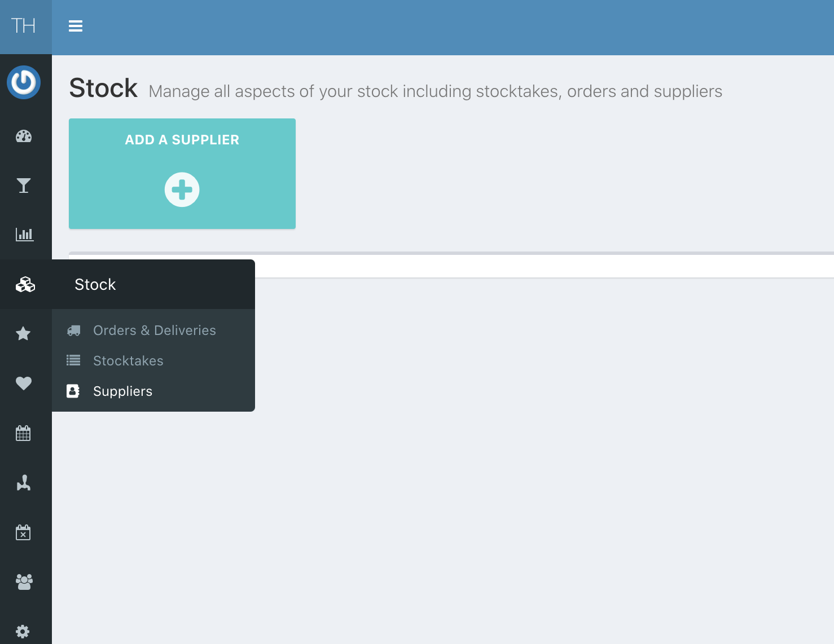Choose Suppliers from the Stock submenu
Viewport: 834px width, 644px height.
[x=122, y=391]
